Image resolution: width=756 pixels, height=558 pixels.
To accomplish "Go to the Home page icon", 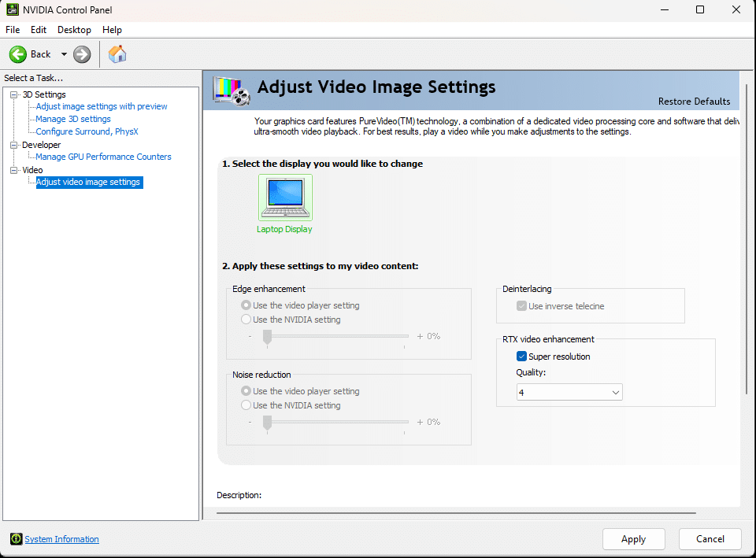I will tap(117, 54).
